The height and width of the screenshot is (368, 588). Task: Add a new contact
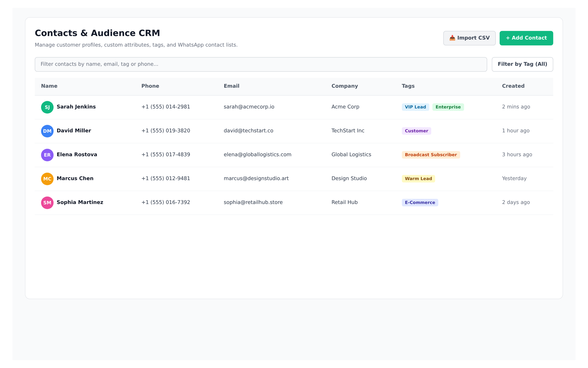pyautogui.click(x=526, y=38)
